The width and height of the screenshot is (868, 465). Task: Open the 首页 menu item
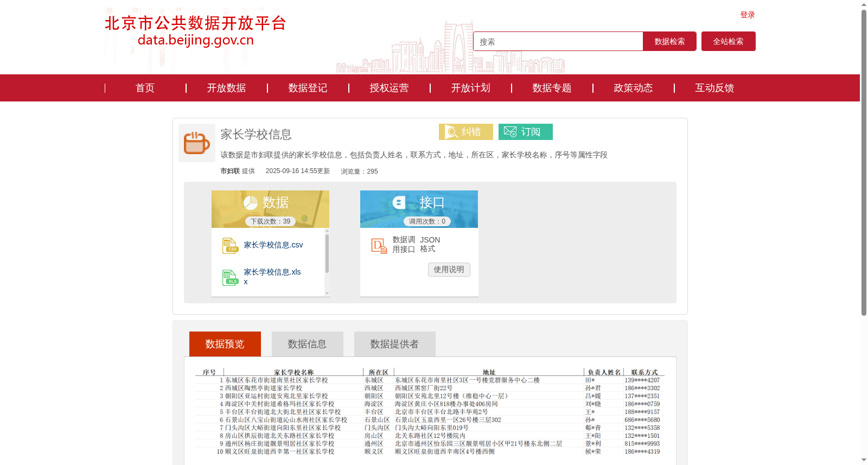(x=145, y=88)
